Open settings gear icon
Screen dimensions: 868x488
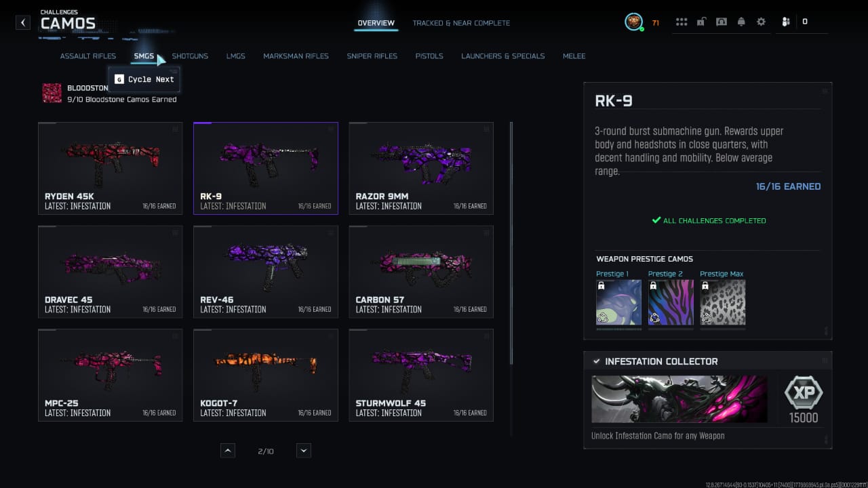click(761, 22)
